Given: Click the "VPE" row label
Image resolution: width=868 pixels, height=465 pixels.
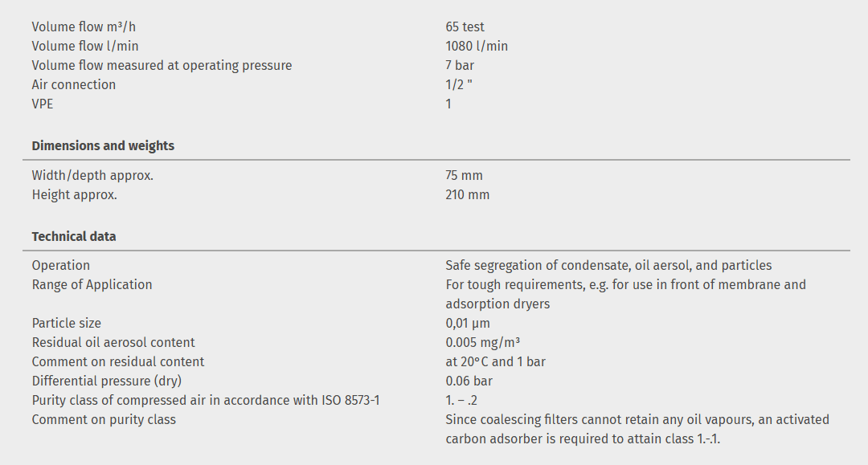Looking at the screenshot, I should click(43, 104).
